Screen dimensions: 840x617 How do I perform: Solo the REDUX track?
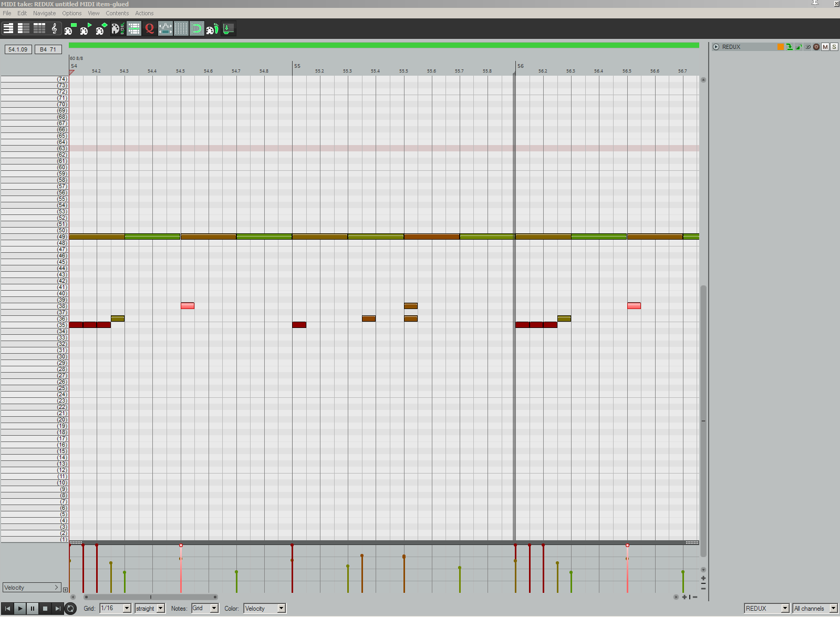pyautogui.click(x=834, y=47)
